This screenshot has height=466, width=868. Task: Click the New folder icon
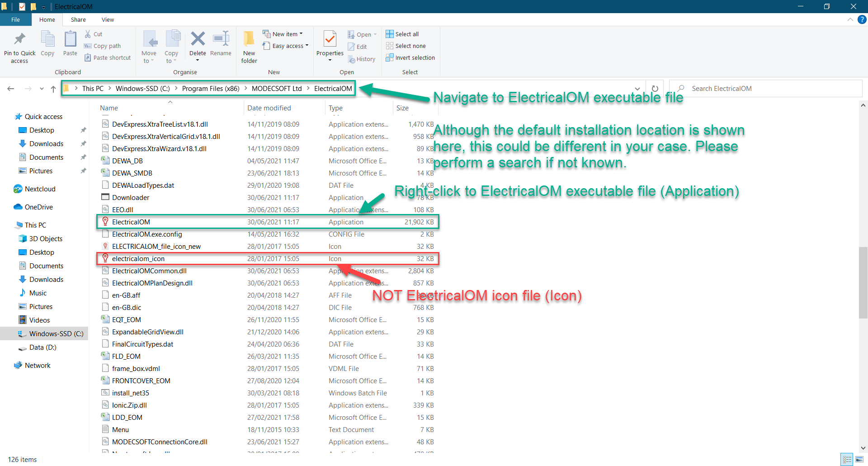click(249, 39)
